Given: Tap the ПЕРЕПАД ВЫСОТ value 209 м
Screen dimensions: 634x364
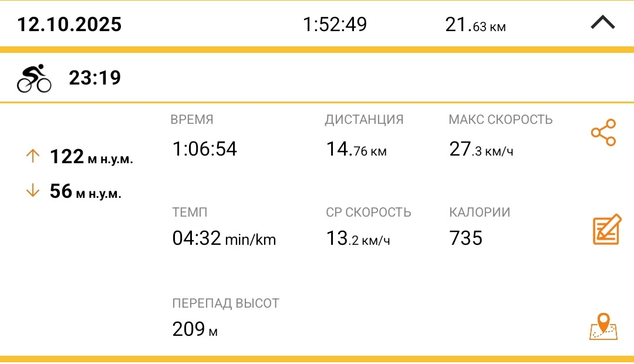Looking at the screenshot, I should 195,329.
